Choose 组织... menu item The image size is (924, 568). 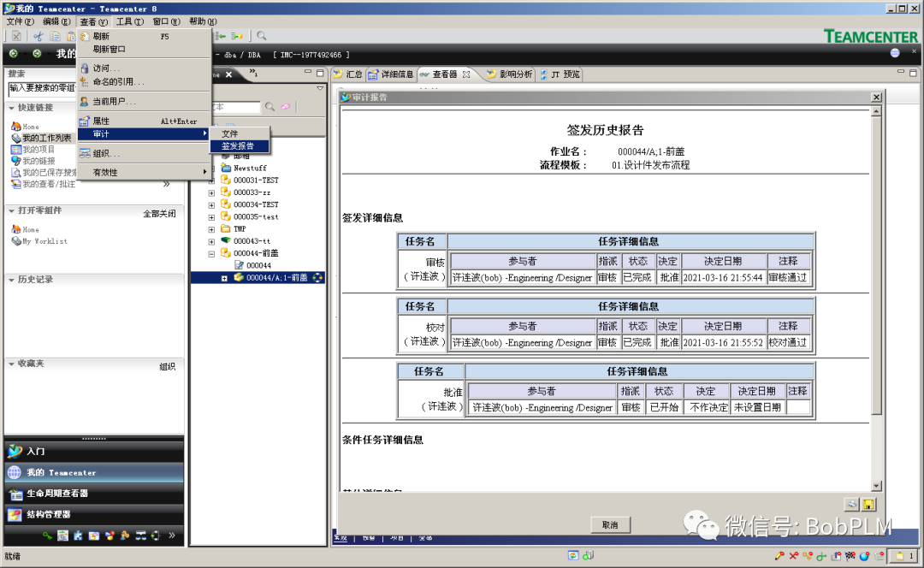click(x=145, y=153)
